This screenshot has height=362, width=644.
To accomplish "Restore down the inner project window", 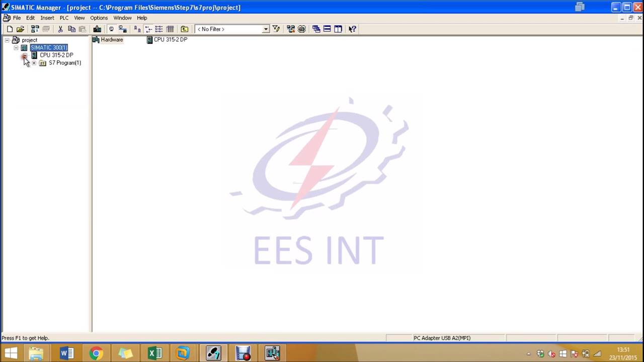I will tap(631, 18).
